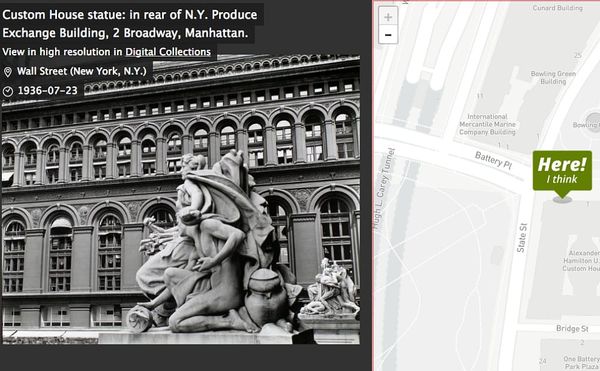600x371 pixels.
Task: Click the 'One Battery Park Plaza' map label
Action: point(581,363)
